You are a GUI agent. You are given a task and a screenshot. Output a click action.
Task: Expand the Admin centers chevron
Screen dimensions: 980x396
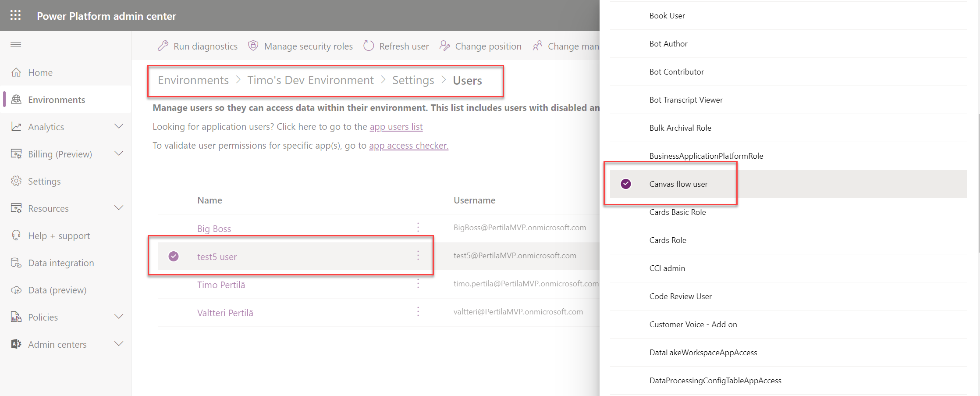(x=119, y=344)
